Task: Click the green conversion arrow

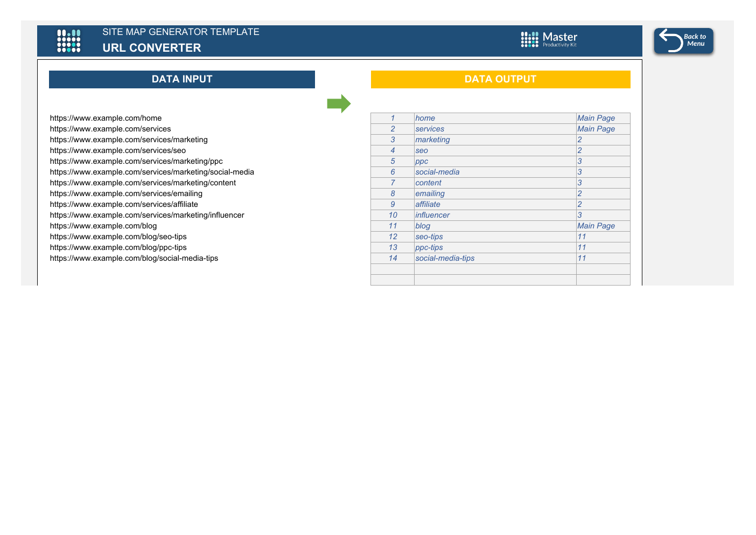Action: (x=339, y=103)
